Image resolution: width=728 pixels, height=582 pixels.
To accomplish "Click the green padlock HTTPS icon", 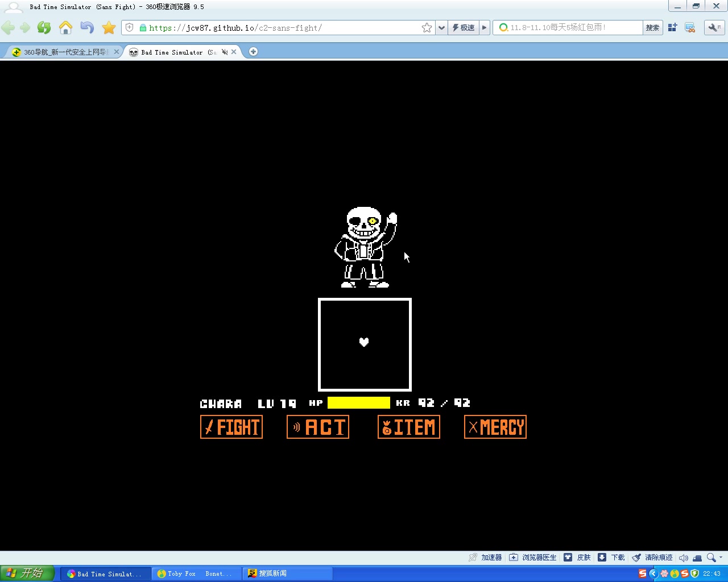I will point(143,28).
